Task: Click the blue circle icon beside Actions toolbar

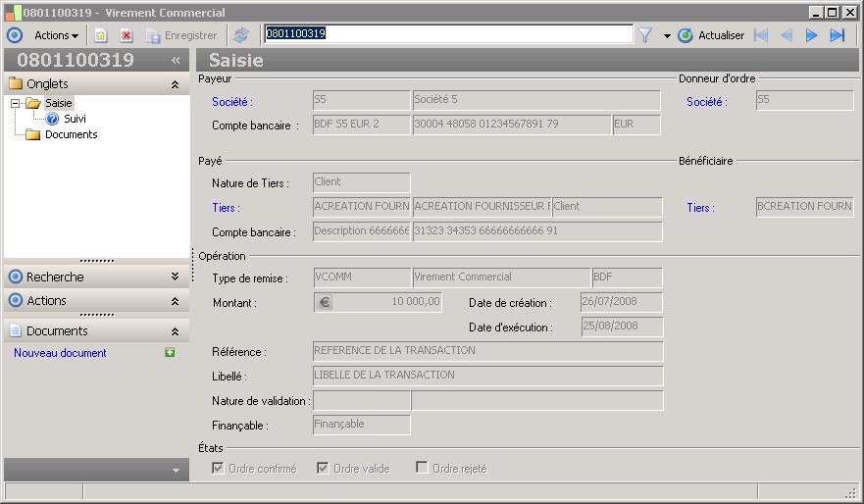Action: click(15, 35)
